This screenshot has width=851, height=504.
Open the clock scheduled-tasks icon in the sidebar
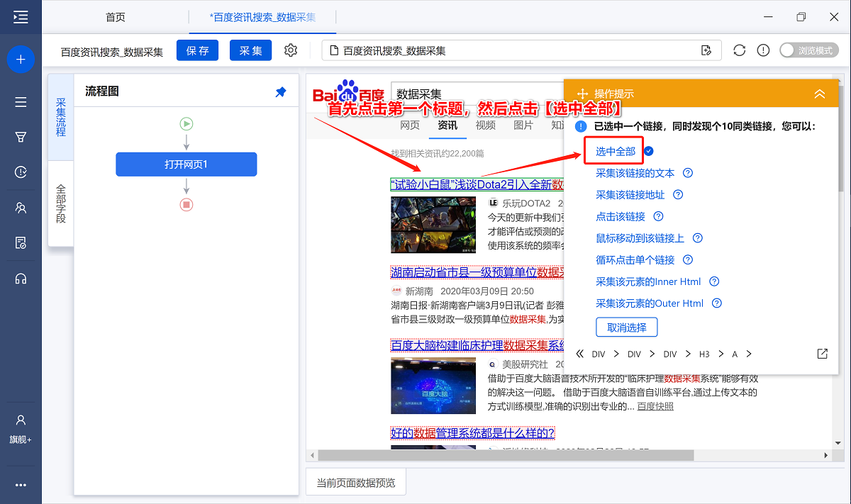[21, 172]
